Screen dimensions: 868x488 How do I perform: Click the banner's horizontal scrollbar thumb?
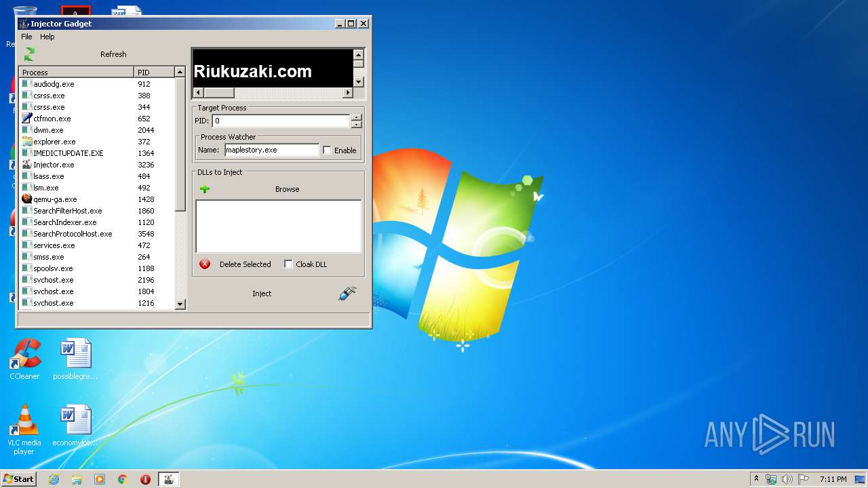[x=218, y=93]
